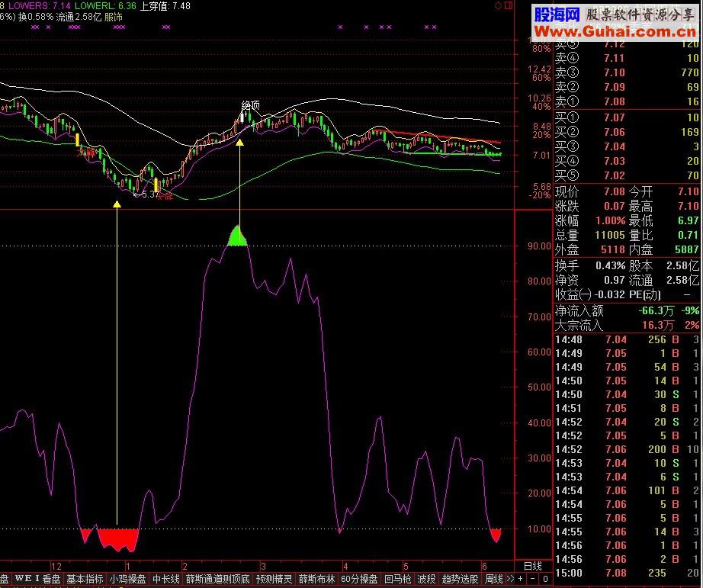Click the 日线 daily period label
703x588 pixels.
pyautogui.click(x=533, y=566)
